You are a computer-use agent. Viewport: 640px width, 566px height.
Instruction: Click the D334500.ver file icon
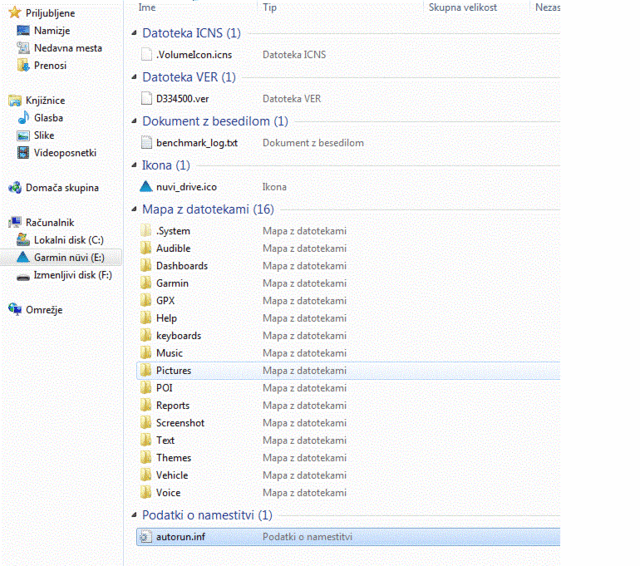tap(146, 98)
